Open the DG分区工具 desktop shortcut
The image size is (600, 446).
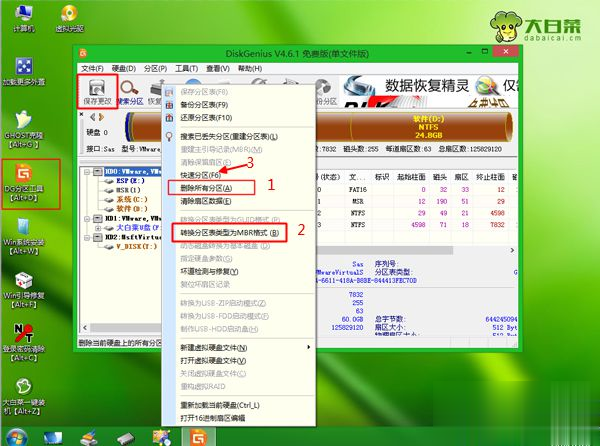tap(22, 183)
